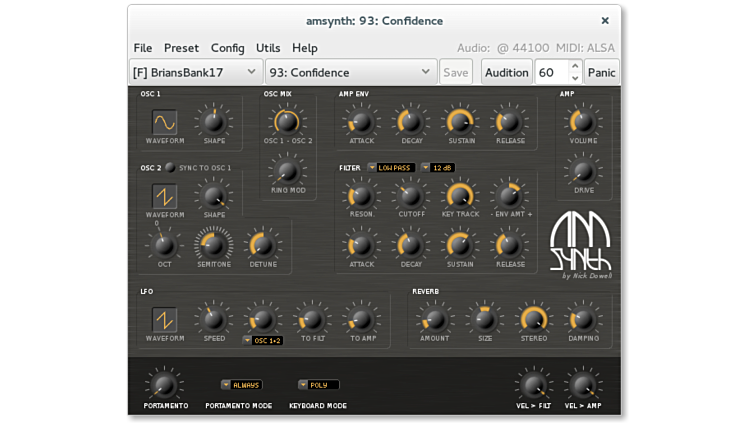Click the Save button
This screenshot has width=752, height=423.
(456, 72)
